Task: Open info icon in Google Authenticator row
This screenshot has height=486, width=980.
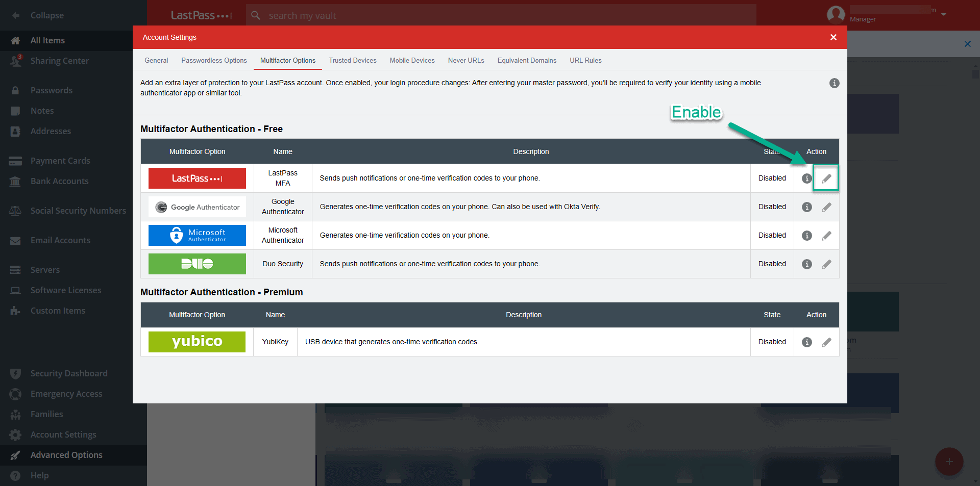Action: tap(806, 207)
